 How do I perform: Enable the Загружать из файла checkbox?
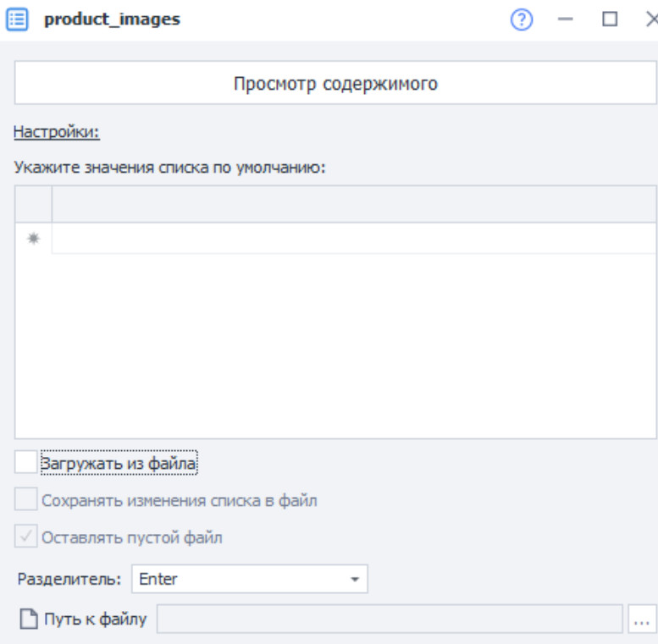(26, 462)
